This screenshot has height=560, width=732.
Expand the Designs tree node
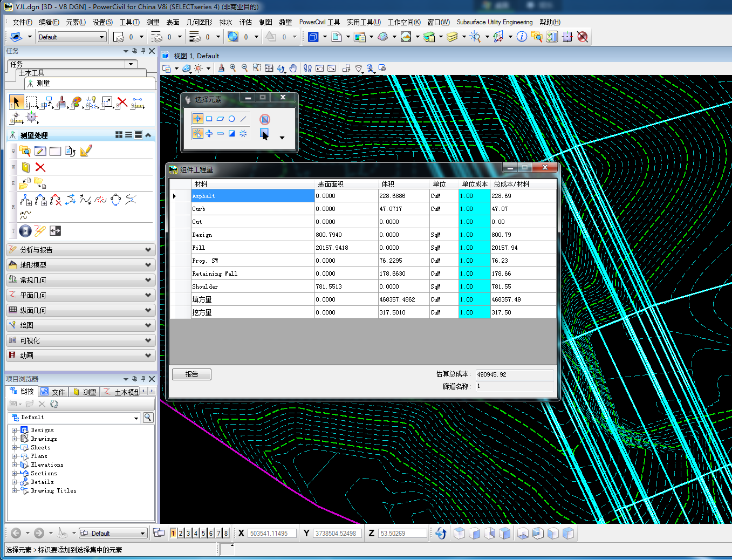tap(15, 431)
